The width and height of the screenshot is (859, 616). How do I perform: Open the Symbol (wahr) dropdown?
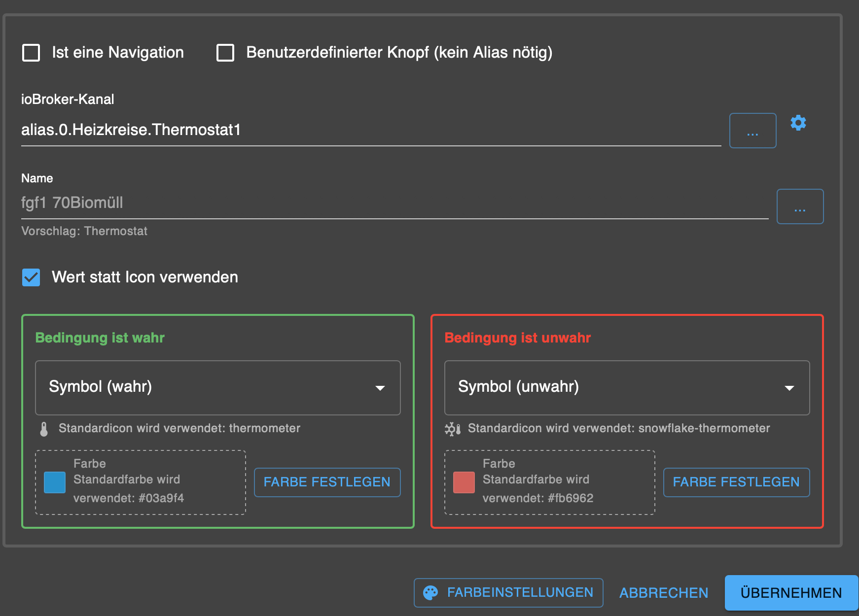(217, 387)
